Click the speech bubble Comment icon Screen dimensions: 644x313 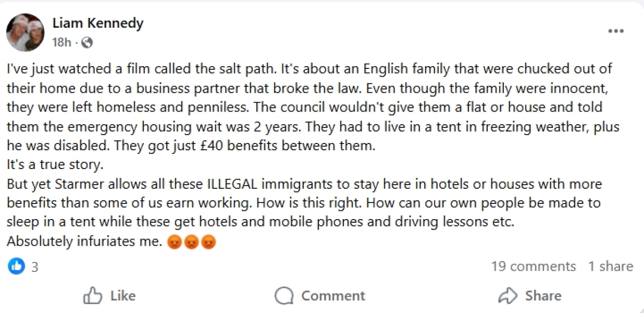[283, 295]
